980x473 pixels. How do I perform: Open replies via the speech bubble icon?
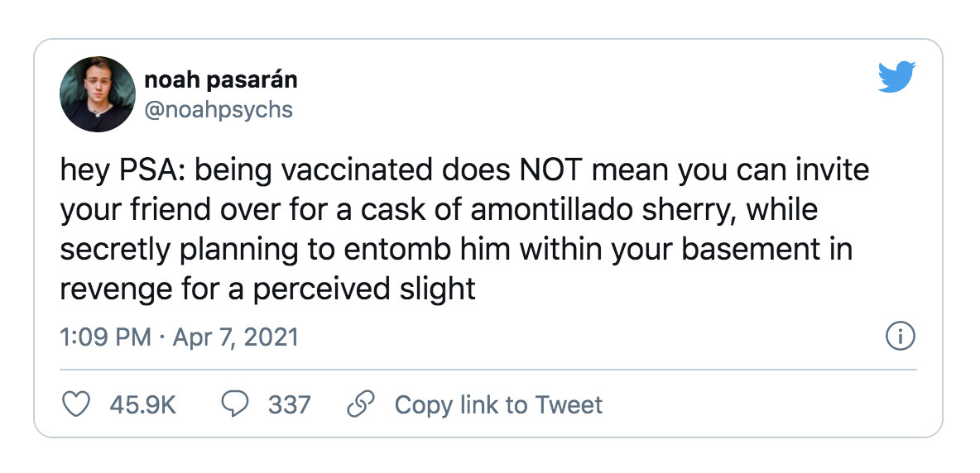(236, 404)
